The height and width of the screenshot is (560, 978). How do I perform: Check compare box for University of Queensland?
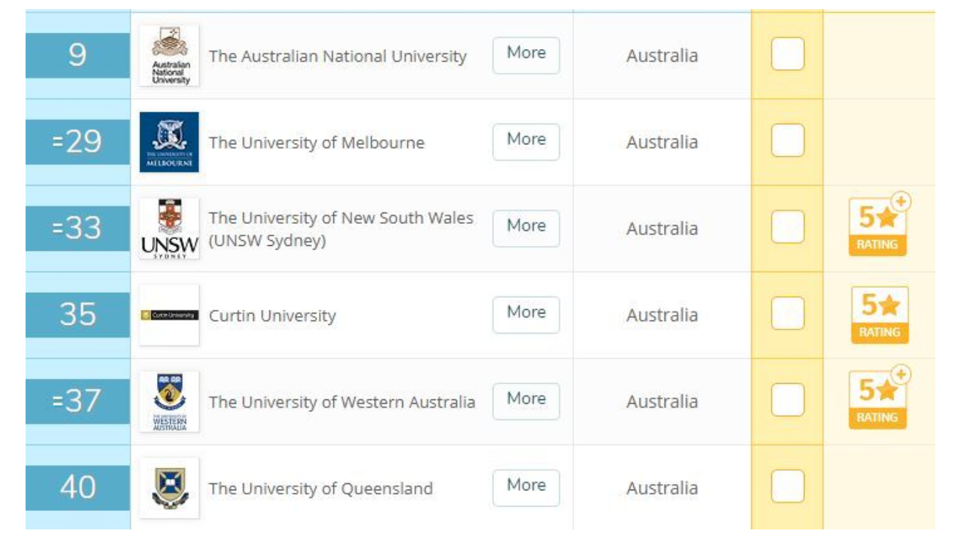[x=788, y=487]
